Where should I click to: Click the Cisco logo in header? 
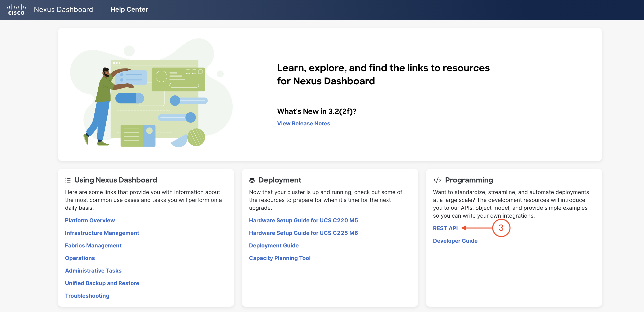[x=16, y=9]
